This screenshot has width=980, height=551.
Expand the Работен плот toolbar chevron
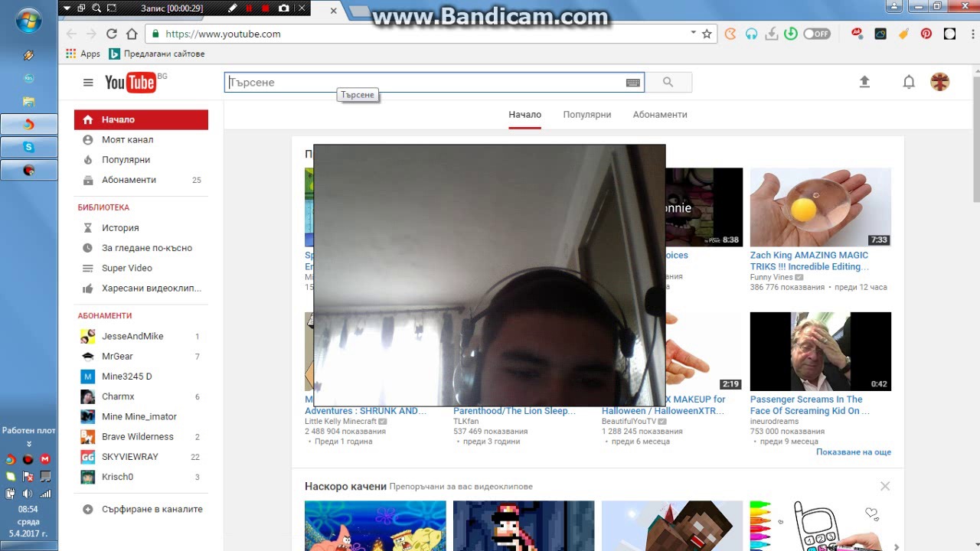[29, 444]
